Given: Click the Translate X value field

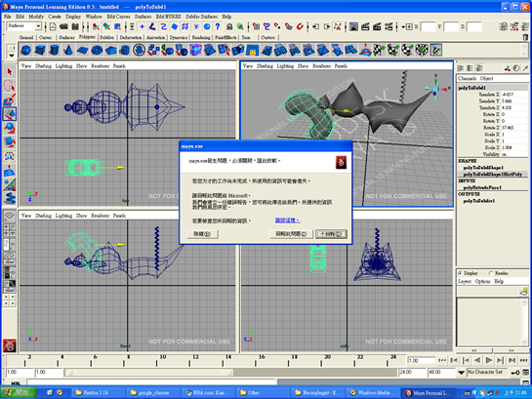Looking at the screenshot, I should [x=514, y=95].
